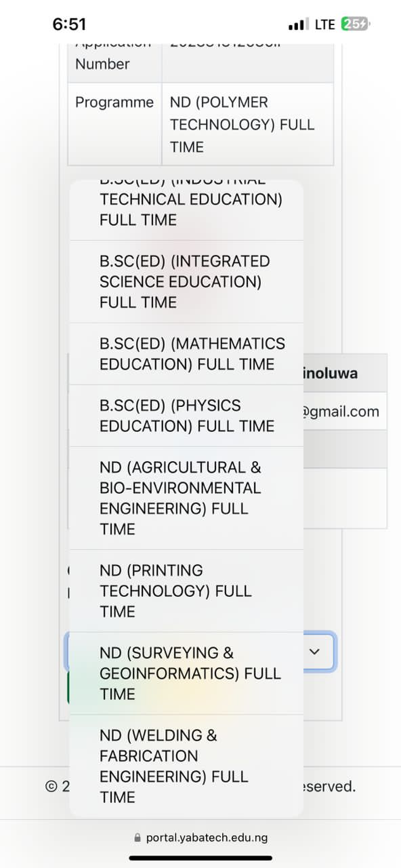Viewport: 401px width, 868px height.
Task: Choose Industrial Technical Education Full Time option
Action: [x=186, y=210]
